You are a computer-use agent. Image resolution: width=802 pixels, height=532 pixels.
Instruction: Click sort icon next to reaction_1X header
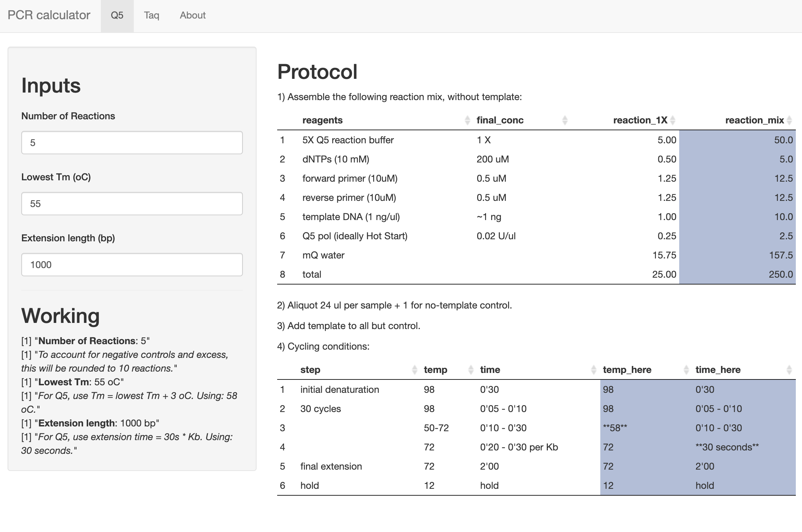(x=673, y=120)
